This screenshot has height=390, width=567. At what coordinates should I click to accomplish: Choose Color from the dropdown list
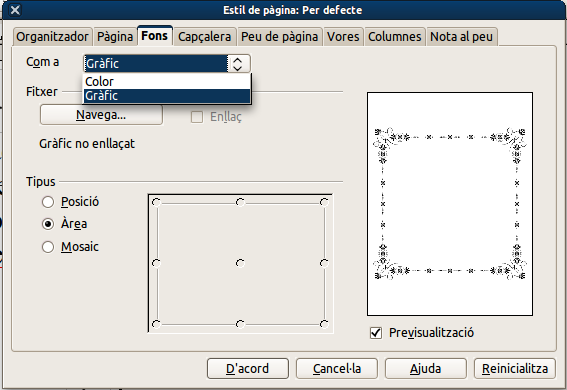pos(167,81)
